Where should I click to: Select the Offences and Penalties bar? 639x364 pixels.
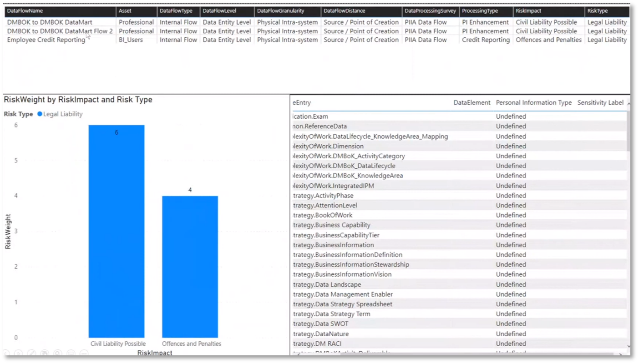pyautogui.click(x=190, y=267)
